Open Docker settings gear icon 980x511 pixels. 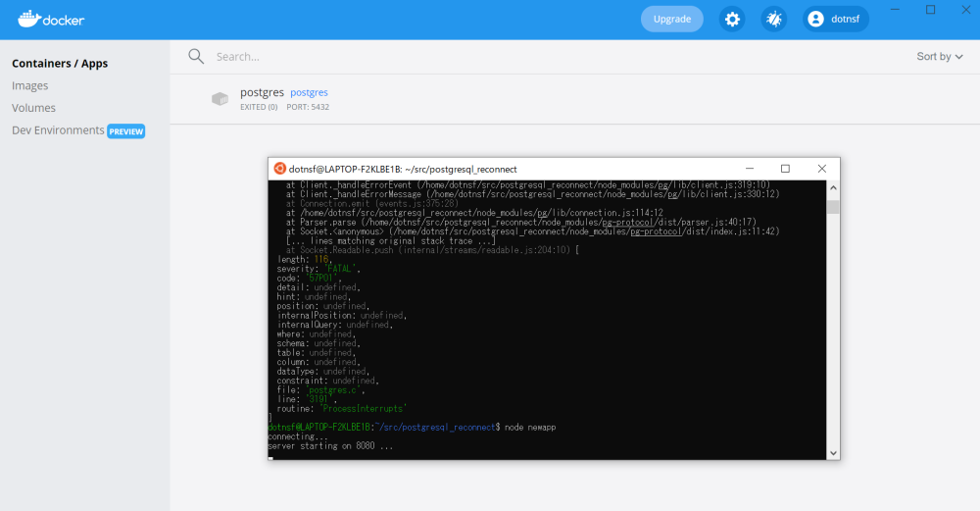732,20
